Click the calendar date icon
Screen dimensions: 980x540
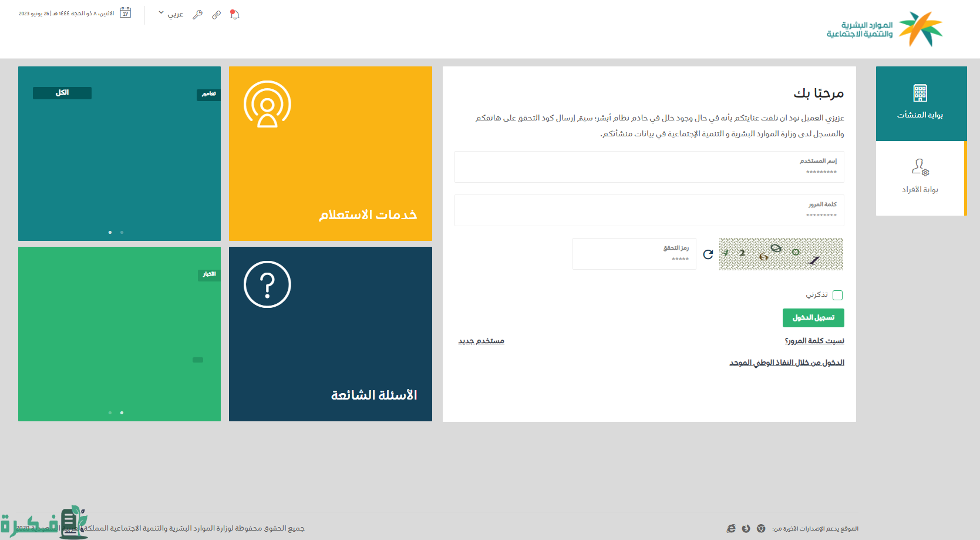coord(125,13)
